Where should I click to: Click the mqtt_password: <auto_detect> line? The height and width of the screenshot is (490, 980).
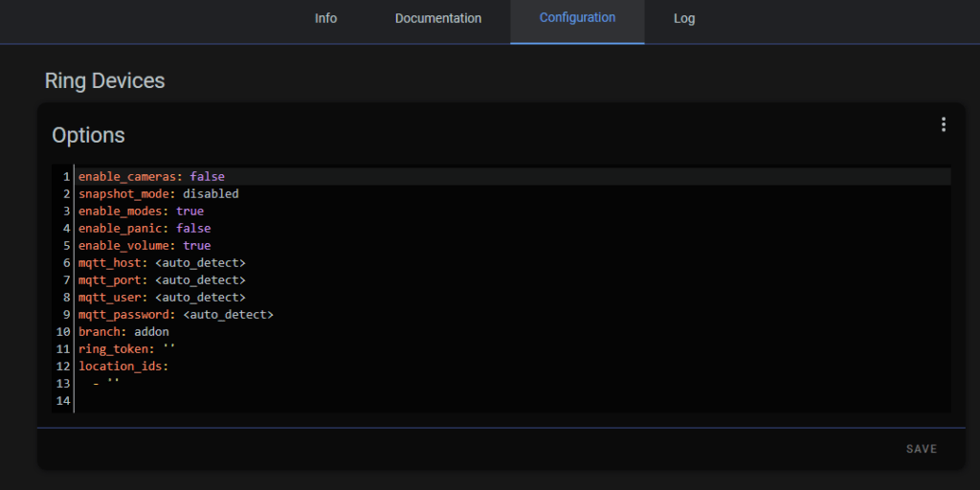[176, 314]
